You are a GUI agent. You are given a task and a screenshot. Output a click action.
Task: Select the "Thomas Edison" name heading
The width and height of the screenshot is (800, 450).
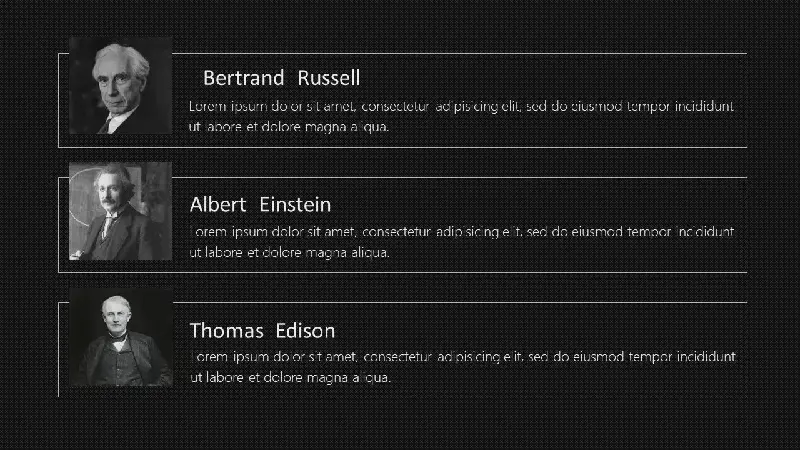262,331
